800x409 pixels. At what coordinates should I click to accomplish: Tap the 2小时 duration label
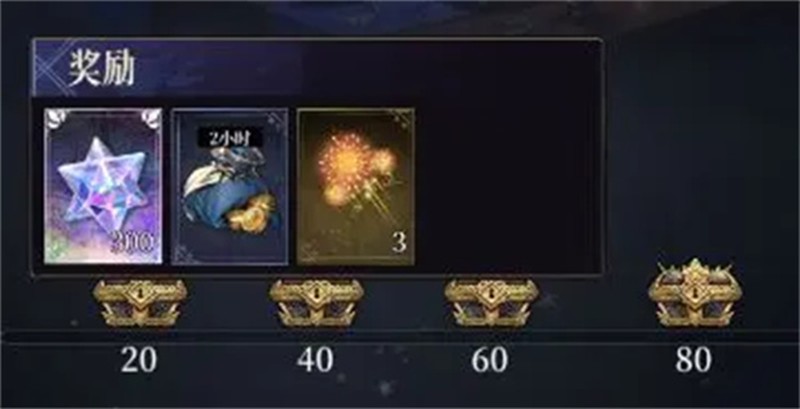(x=231, y=138)
